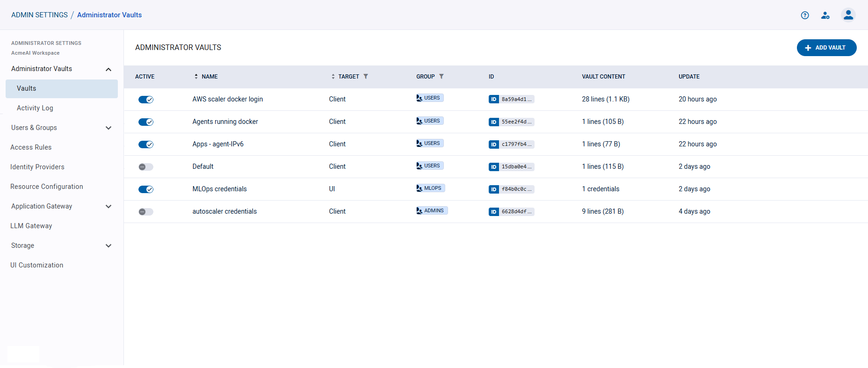The width and height of the screenshot is (868, 368).
Task: Click the '4 days ago' update cell
Action: click(x=694, y=211)
